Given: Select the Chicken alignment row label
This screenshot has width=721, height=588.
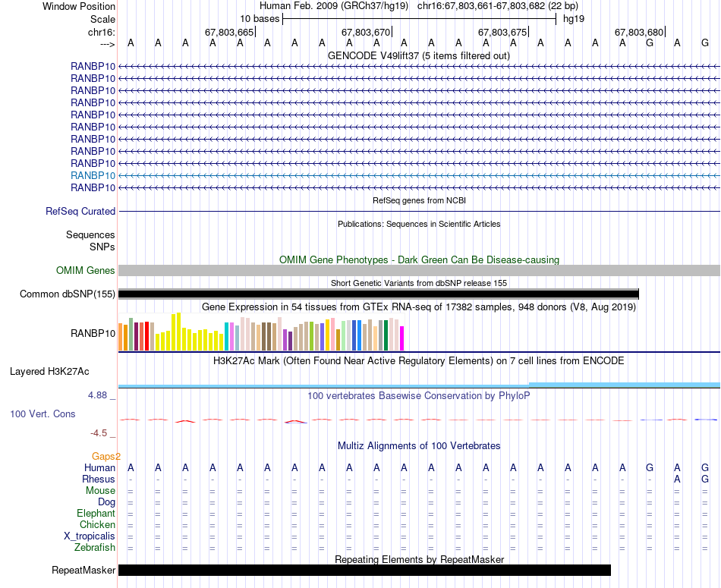Looking at the screenshot, I should point(97,524).
